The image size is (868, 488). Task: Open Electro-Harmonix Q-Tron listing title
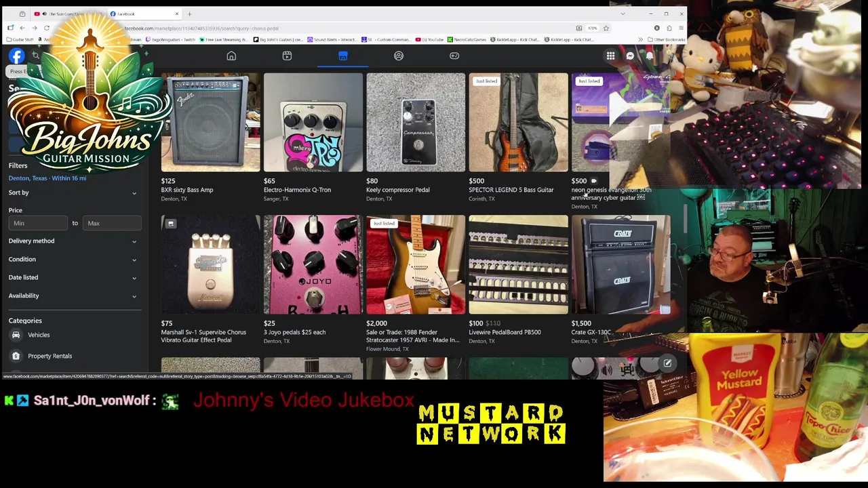pos(297,190)
